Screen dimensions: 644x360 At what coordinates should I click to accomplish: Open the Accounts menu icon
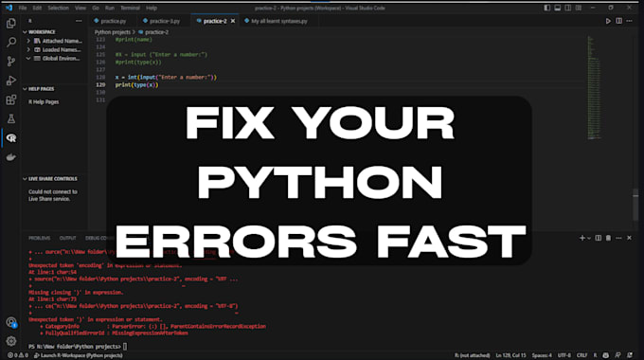coord(11,323)
